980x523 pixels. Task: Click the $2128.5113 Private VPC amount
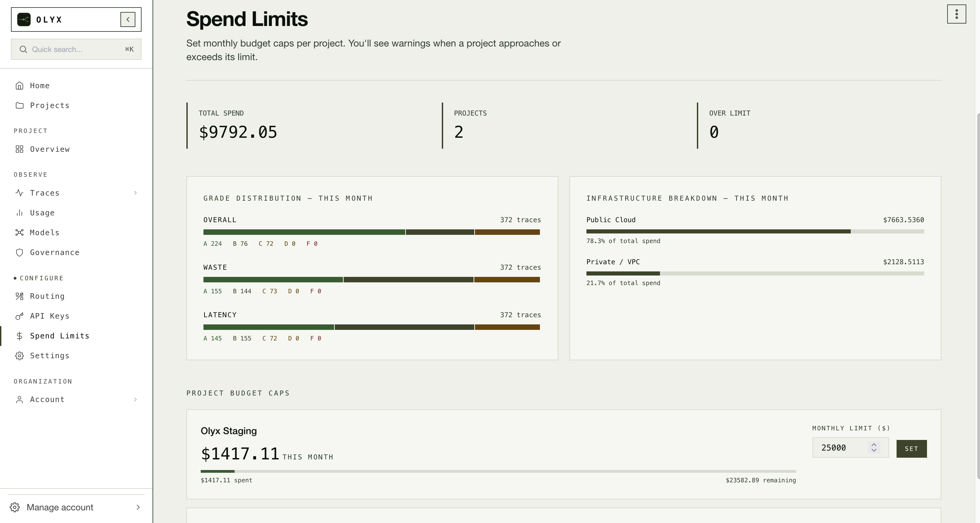tap(903, 262)
